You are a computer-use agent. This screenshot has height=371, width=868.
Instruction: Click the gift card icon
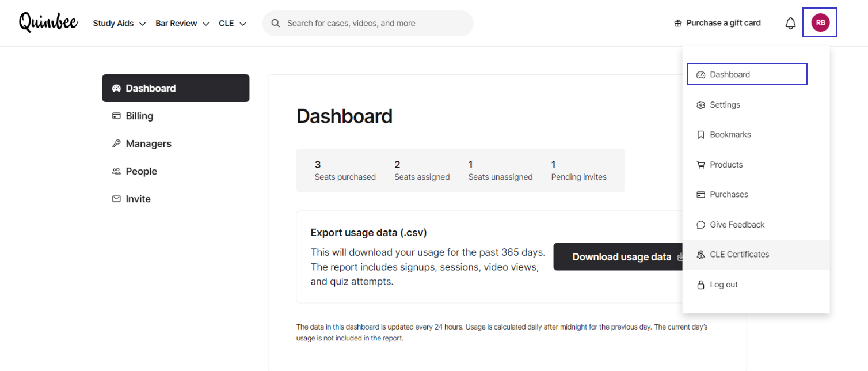[x=678, y=24]
